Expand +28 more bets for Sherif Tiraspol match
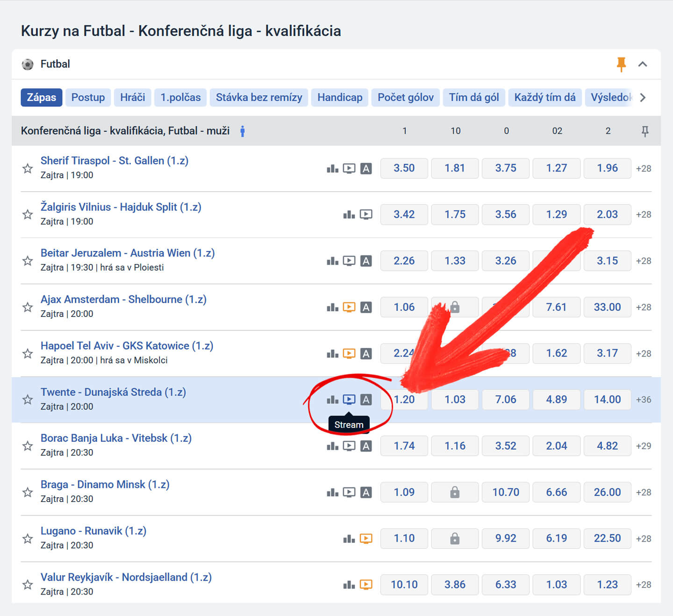The image size is (673, 616). (644, 168)
